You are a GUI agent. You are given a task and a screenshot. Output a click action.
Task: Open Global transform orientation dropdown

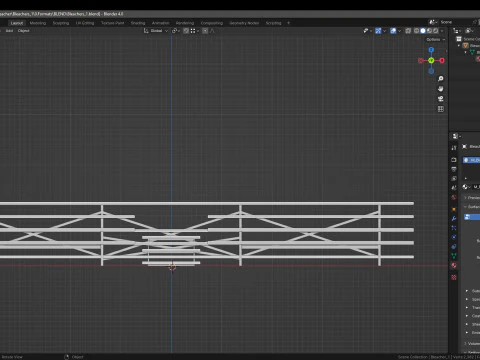(156, 31)
